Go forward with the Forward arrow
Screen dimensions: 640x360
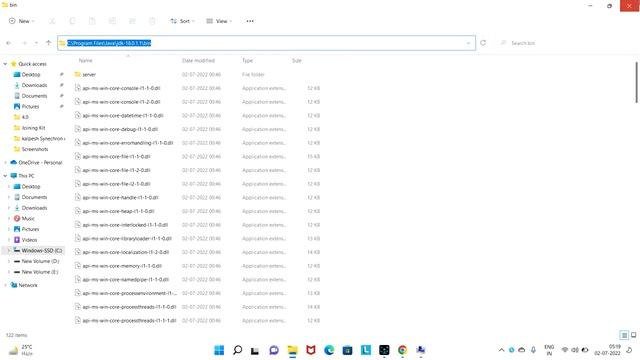click(24, 43)
